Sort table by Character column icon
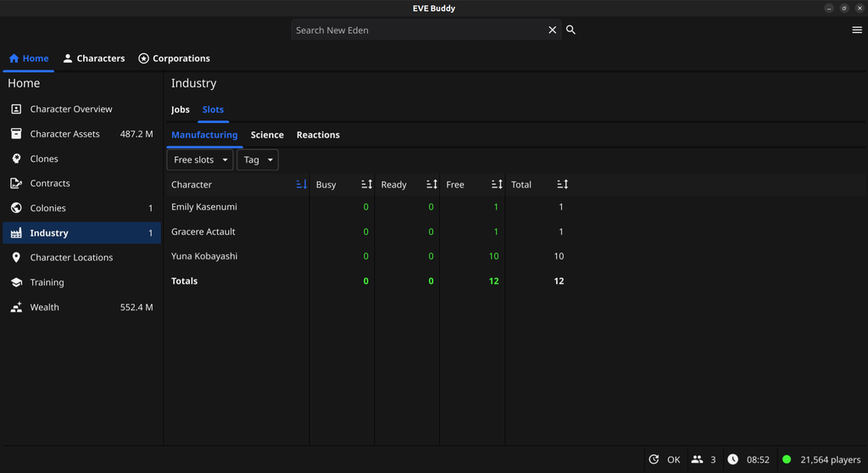868x473 pixels. point(301,185)
